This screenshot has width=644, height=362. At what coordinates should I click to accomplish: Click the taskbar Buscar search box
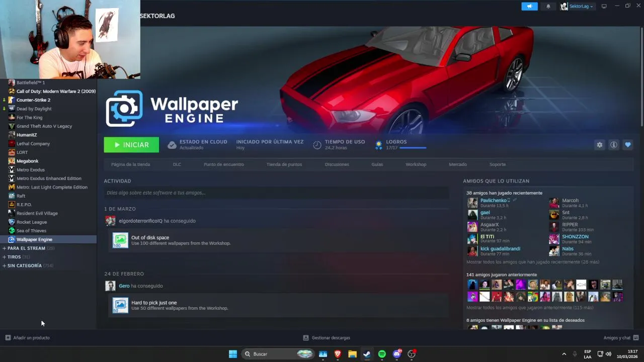[x=279, y=354]
